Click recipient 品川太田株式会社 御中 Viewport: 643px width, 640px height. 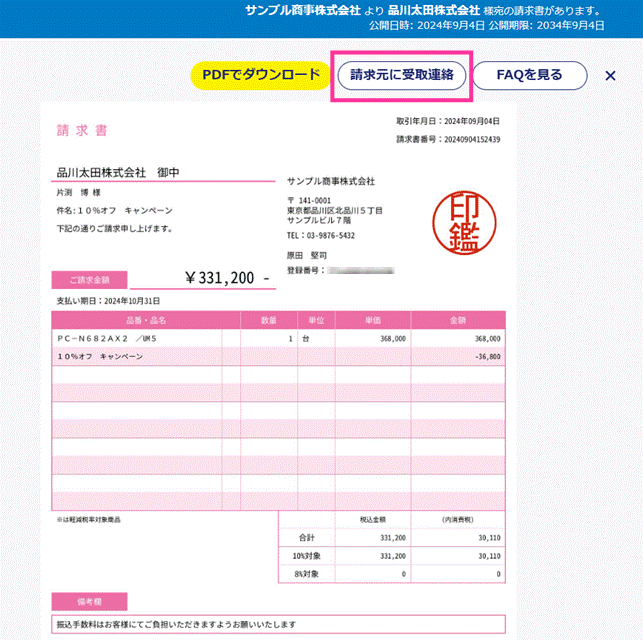[118, 173]
